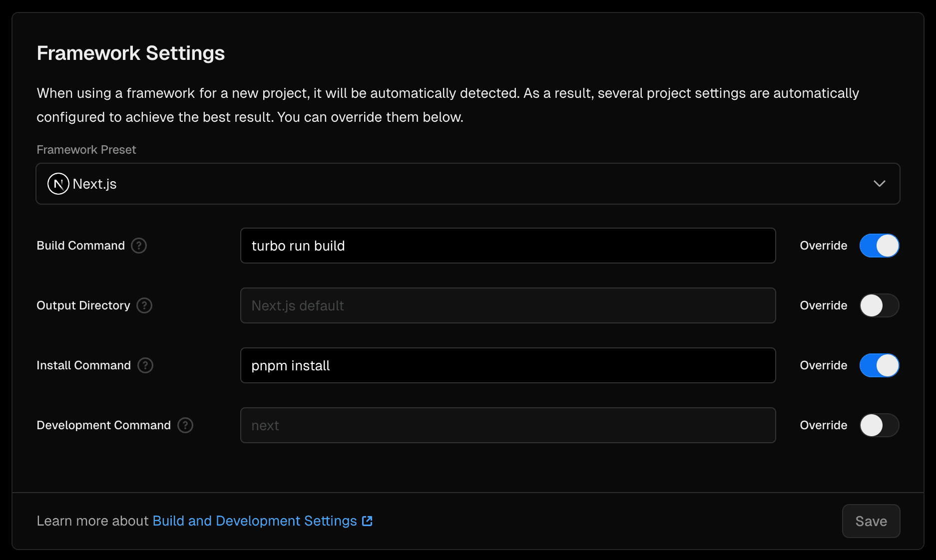Click the question mark beside Install Command
936x560 pixels.
coord(145,365)
